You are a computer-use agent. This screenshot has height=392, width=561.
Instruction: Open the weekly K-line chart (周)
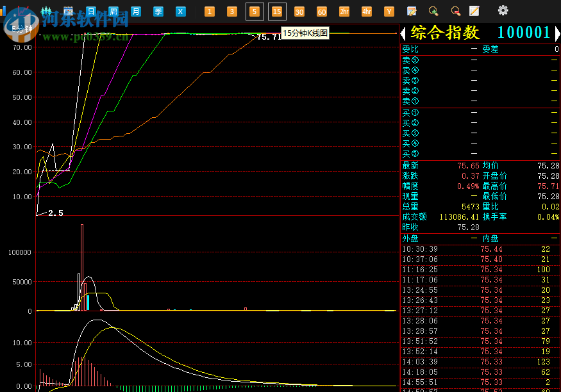click(x=113, y=11)
